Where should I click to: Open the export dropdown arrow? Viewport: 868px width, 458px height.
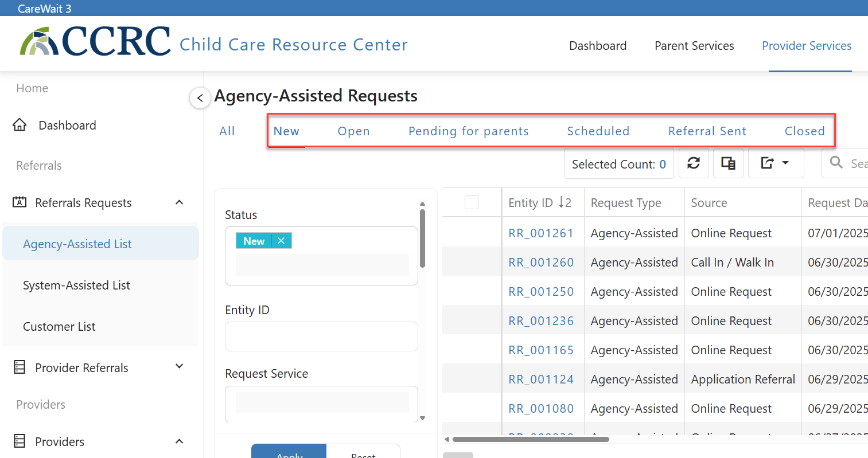(x=785, y=163)
